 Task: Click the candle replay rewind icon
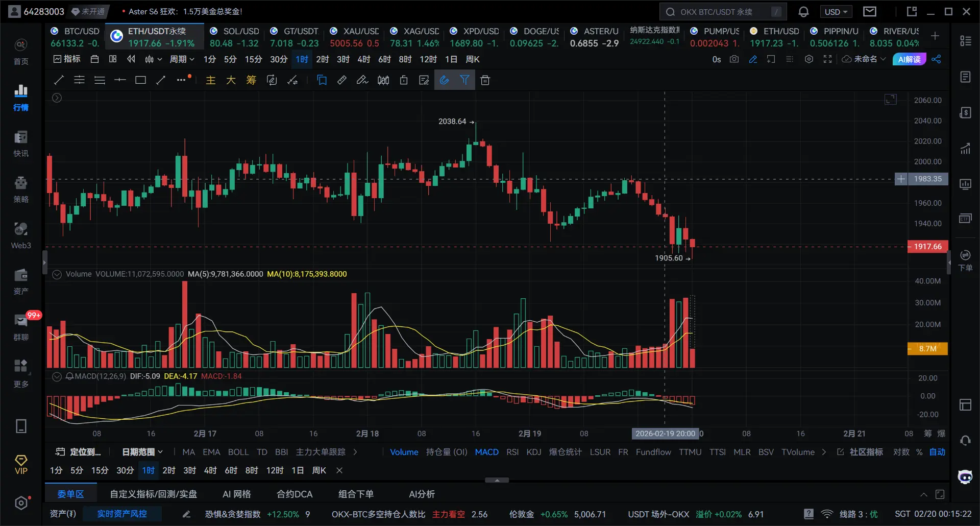[x=131, y=59]
